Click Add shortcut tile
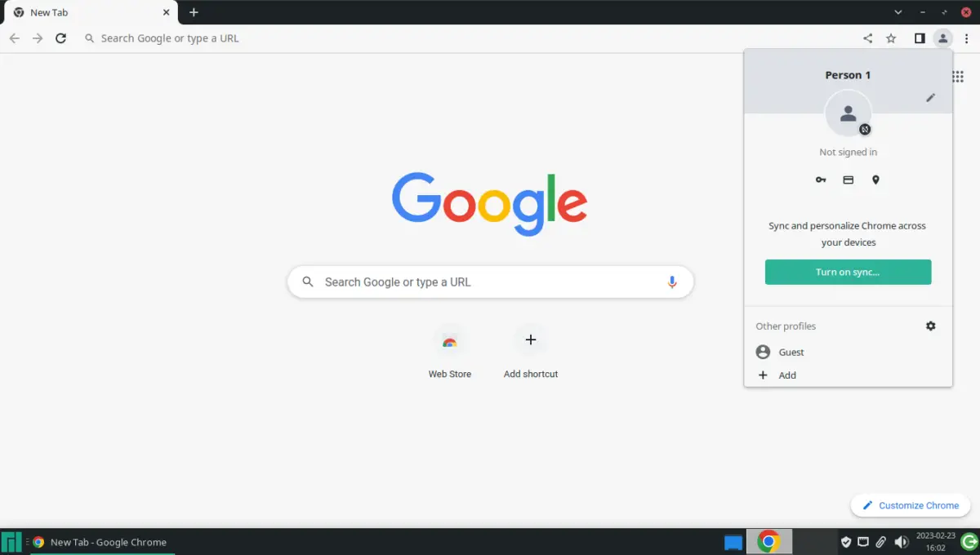 click(531, 352)
